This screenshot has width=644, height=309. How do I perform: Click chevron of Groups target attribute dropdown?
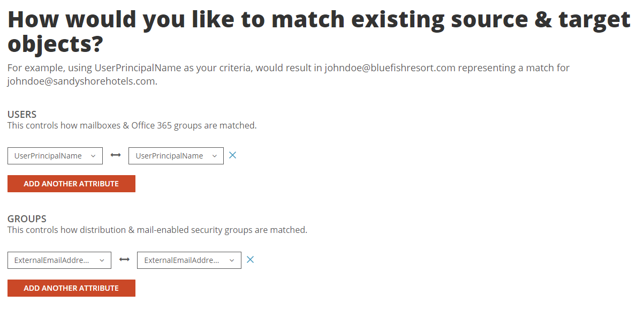232,260
